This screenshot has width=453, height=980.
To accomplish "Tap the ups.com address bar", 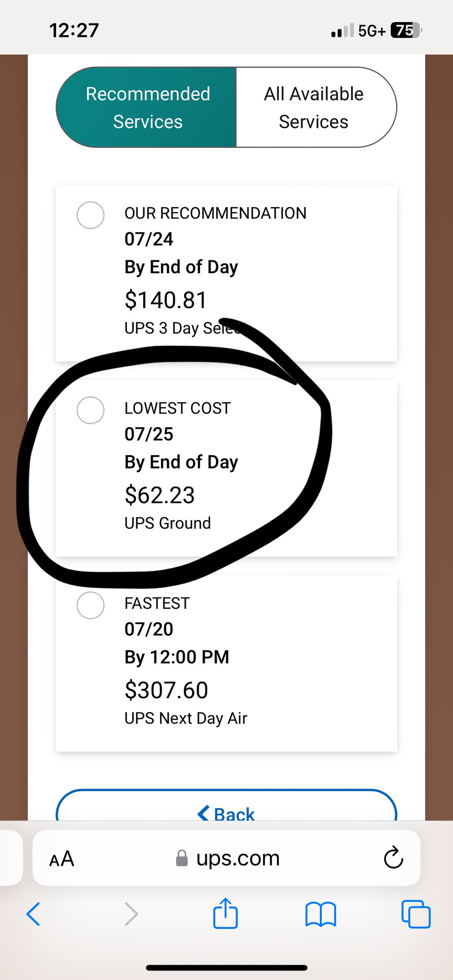I will pyautogui.click(x=238, y=858).
